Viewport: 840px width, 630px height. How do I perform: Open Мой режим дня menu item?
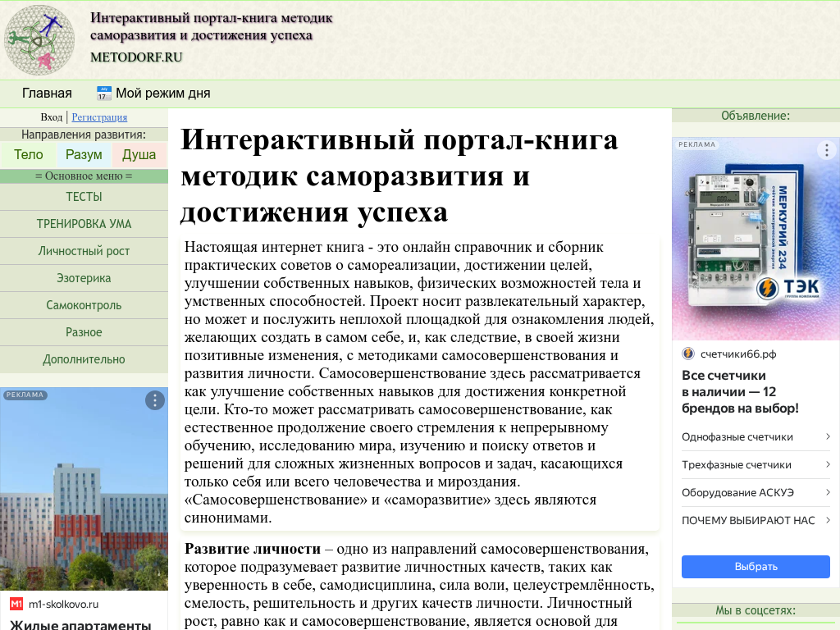coord(153,94)
